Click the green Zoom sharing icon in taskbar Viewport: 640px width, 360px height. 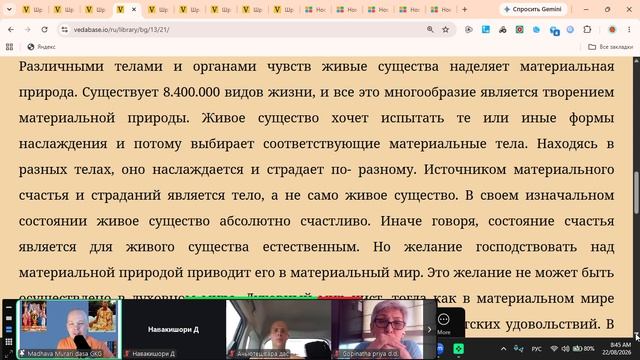click(458, 349)
